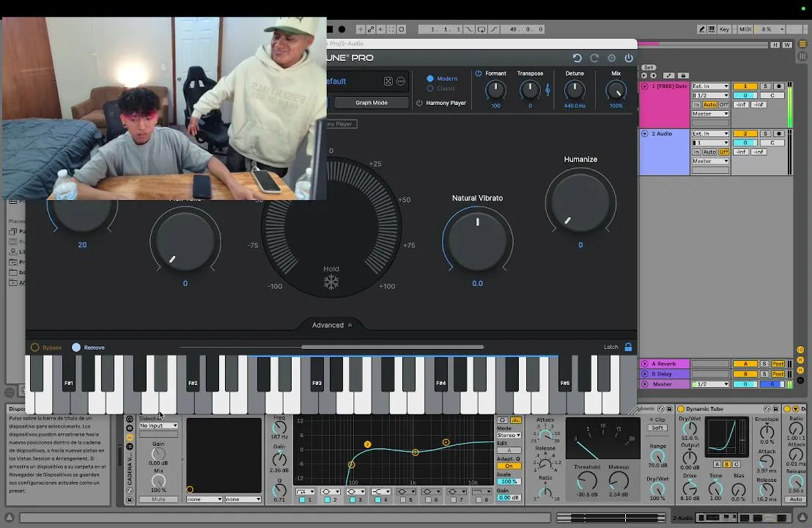Adjust the Natural Vibrato knob
Screen dimensions: 812x528
point(478,241)
